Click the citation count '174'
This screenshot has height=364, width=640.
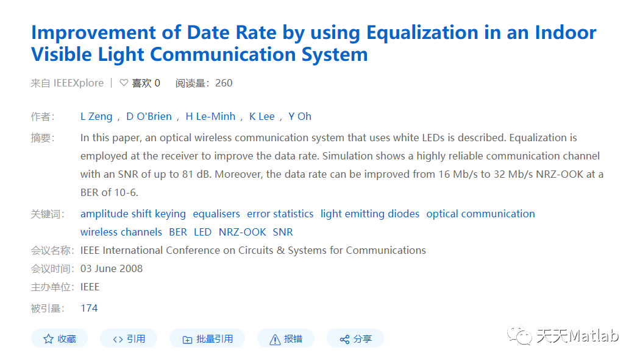[89, 308]
